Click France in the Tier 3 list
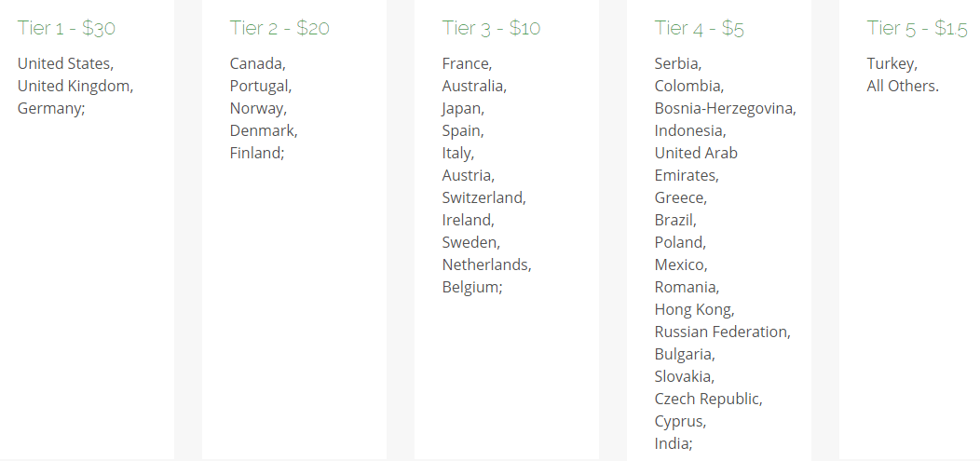Screen dimensions: 980x461 click(467, 63)
